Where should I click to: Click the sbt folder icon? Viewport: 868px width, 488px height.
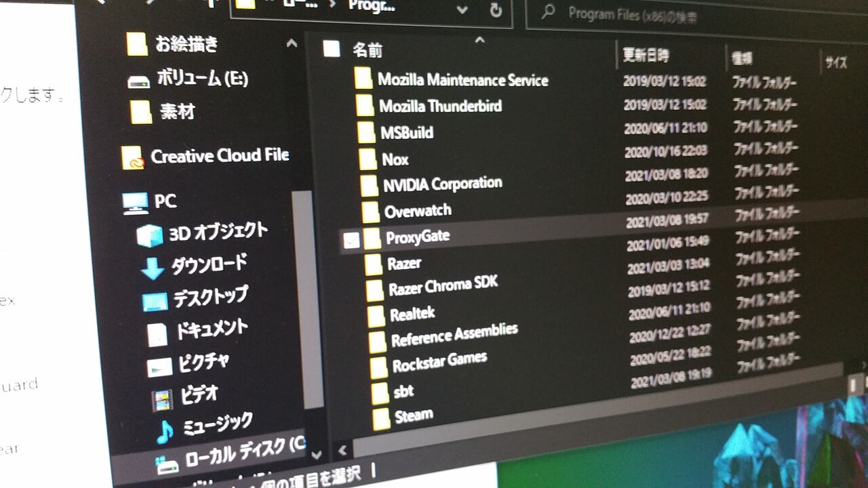[380, 393]
